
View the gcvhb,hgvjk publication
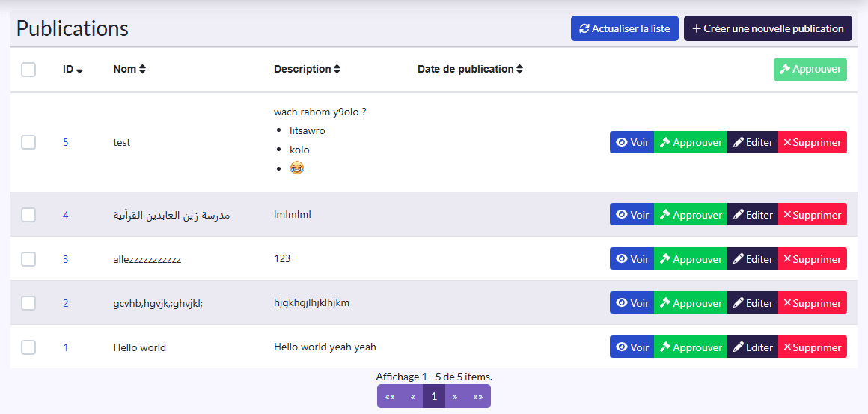click(x=632, y=302)
